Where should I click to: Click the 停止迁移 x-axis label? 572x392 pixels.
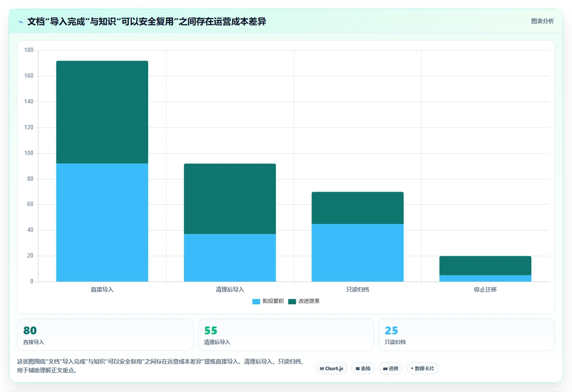click(x=485, y=289)
